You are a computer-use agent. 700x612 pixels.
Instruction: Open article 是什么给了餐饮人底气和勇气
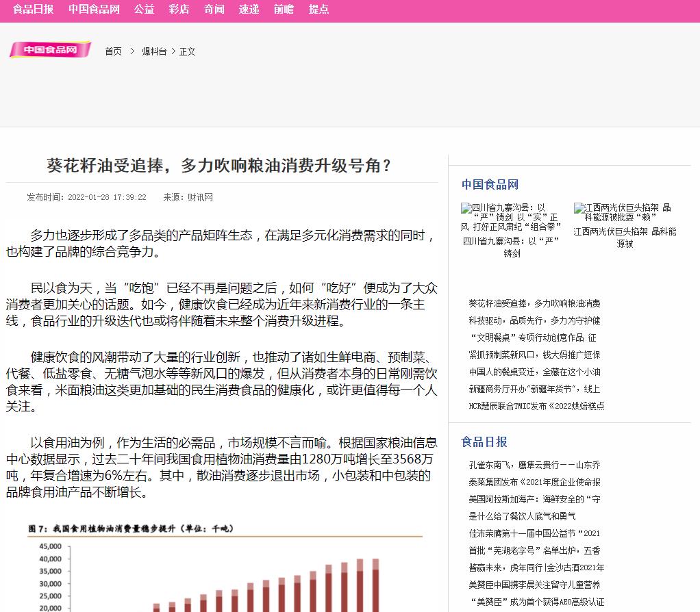(x=522, y=517)
